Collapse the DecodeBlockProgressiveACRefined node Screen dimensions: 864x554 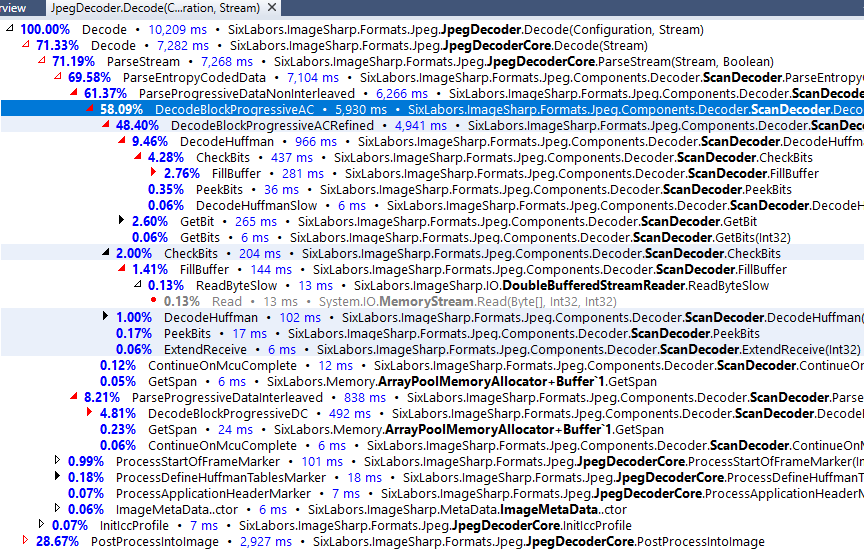click(106, 124)
